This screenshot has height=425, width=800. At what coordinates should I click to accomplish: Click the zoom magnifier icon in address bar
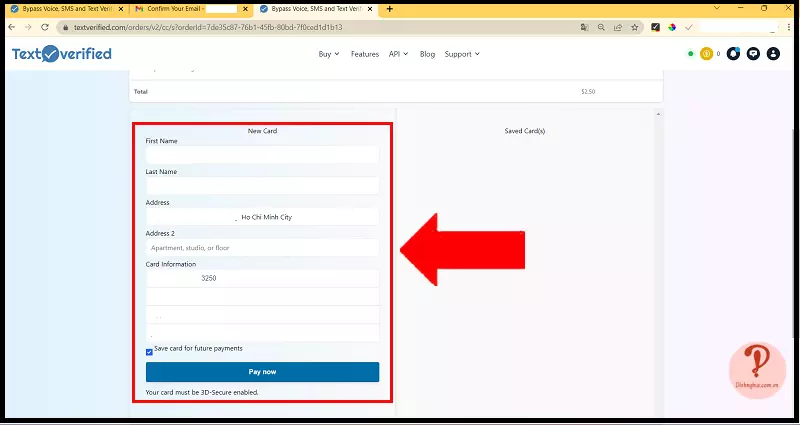point(602,28)
